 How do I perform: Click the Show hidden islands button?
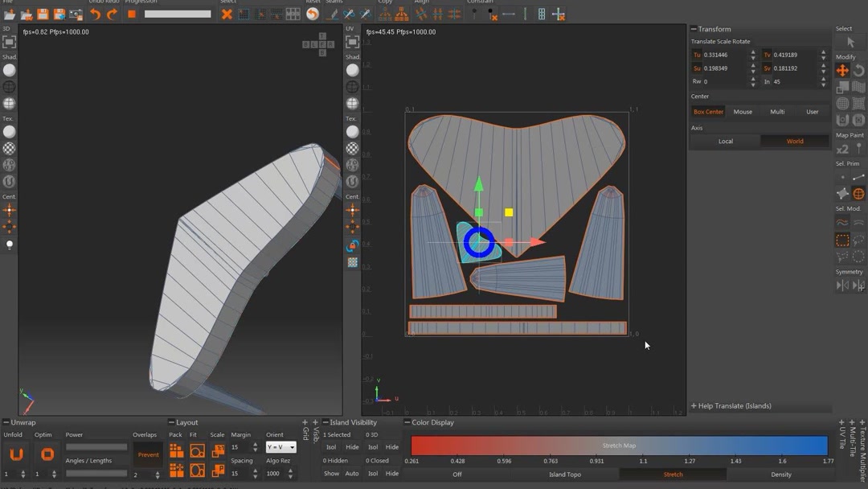[331, 474]
